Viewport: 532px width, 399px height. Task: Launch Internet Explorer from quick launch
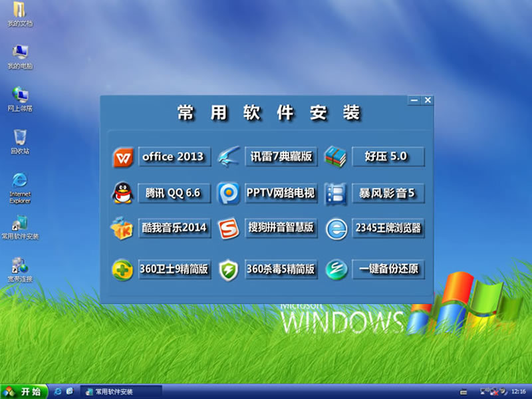58,392
